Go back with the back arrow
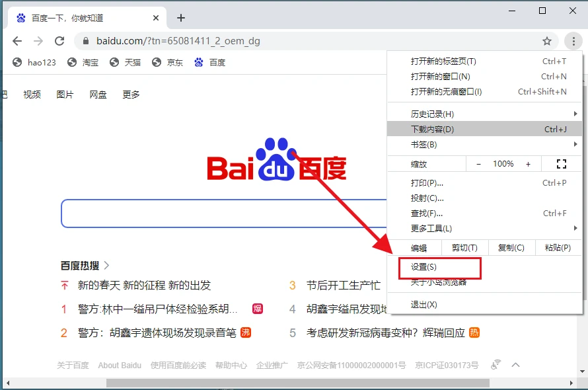Viewport: 588px width, 390px height. click(17, 41)
